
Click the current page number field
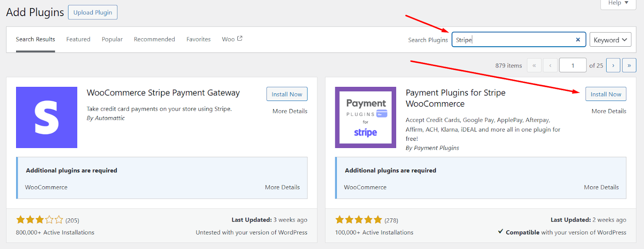point(573,65)
